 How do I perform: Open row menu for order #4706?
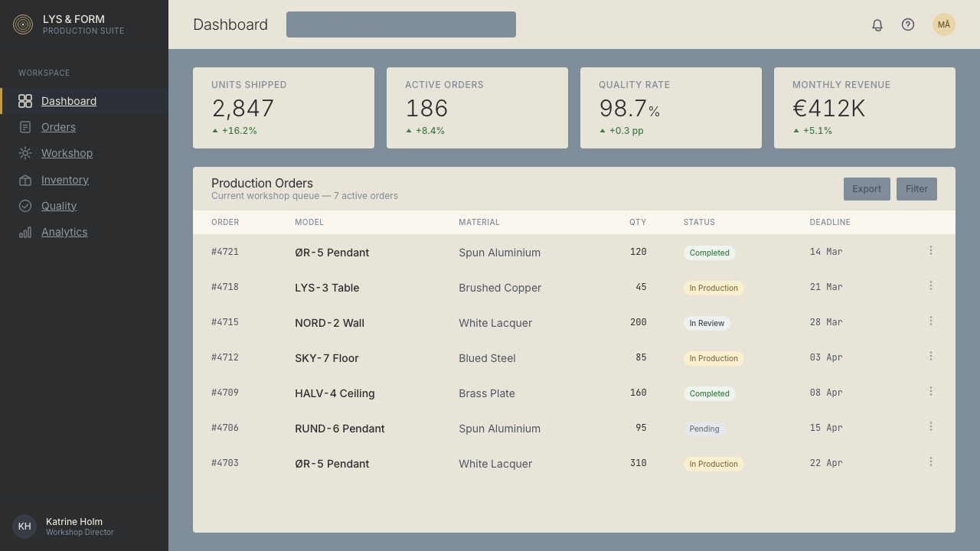click(x=931, y=427)
